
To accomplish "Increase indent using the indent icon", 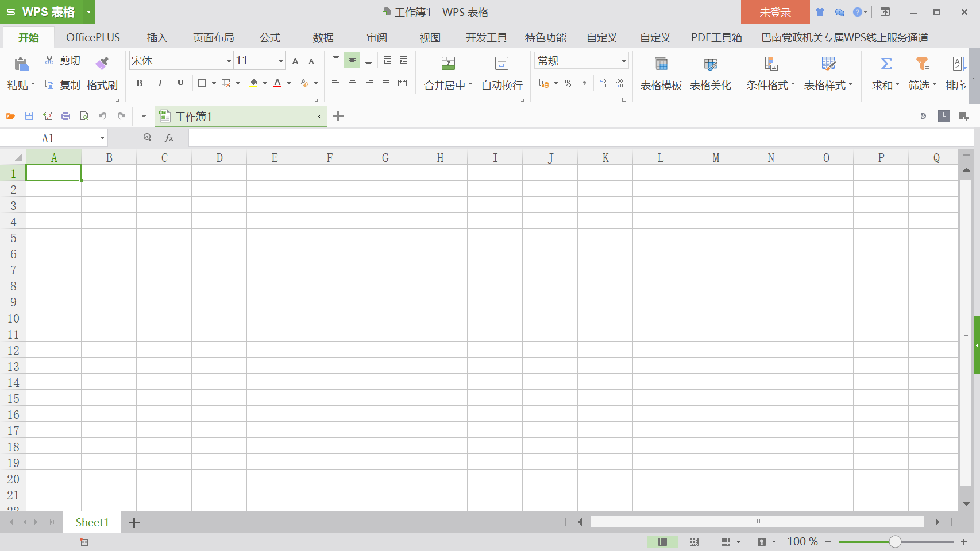I will coord(403,60).
